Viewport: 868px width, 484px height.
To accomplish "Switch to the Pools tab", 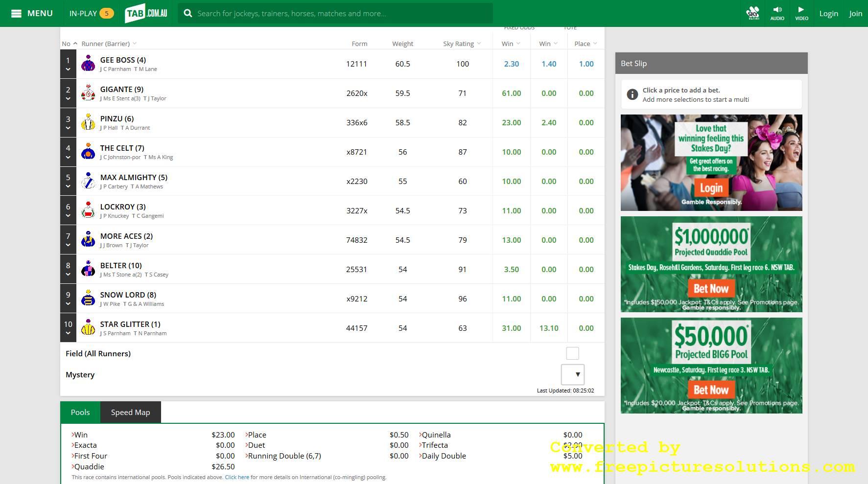I will click(80, 412).
